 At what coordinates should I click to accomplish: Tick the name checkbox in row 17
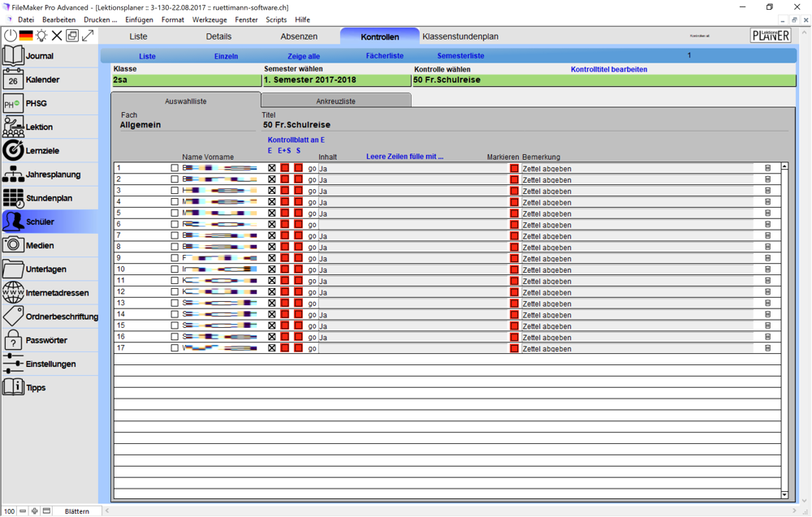coord(175,347)
